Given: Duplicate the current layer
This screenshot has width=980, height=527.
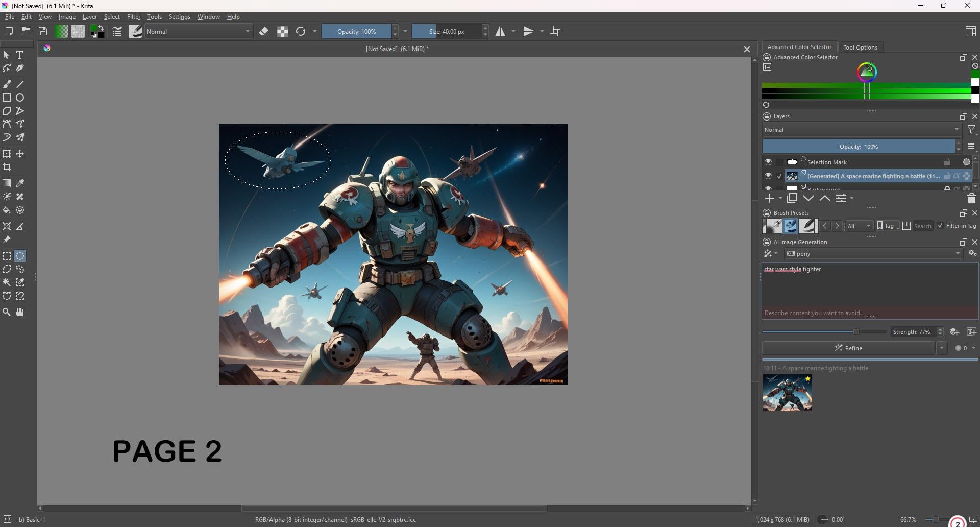Looking at the screenshot, I should point(792,198).
